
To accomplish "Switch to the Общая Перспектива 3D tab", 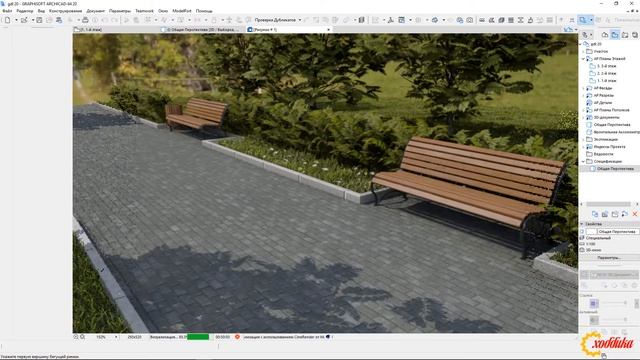I will pos(202,29).
